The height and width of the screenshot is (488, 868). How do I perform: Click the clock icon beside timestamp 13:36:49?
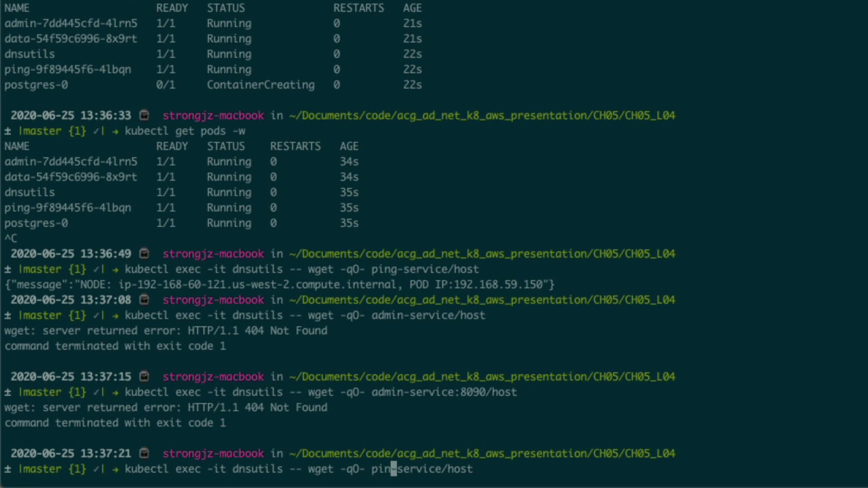click(x=144, y=253)
